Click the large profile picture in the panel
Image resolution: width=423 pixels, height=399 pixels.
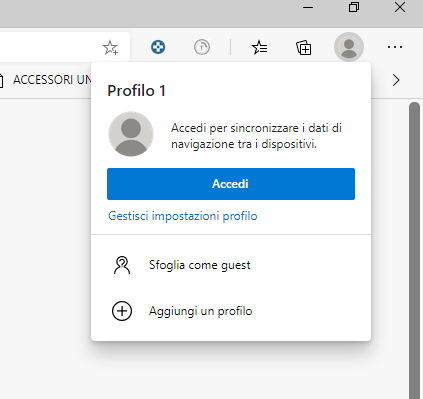[131, 134]
